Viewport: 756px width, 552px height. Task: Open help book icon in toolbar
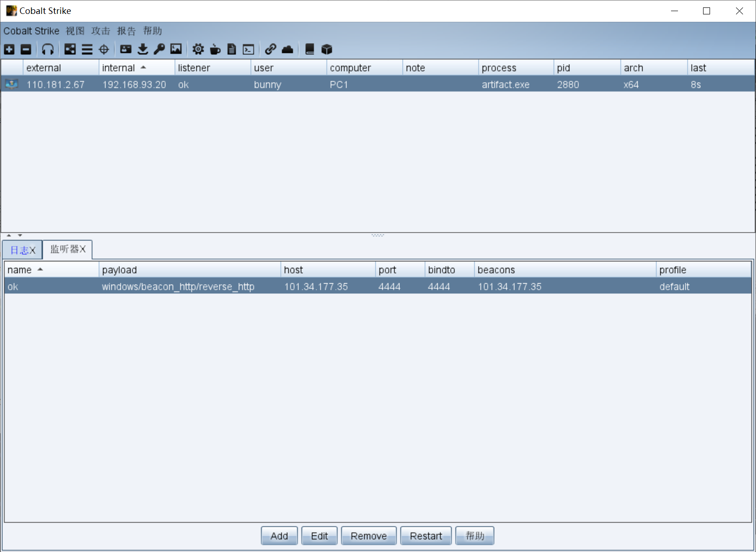(x=310, y=49)
